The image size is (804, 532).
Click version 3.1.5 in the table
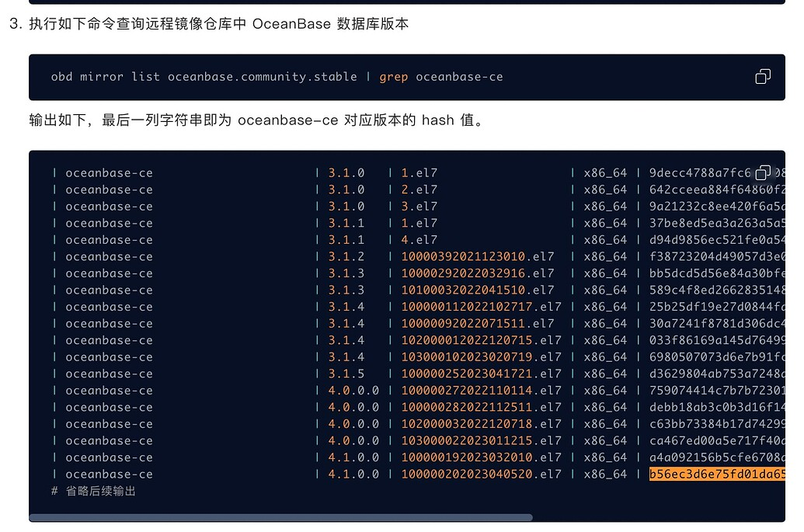pyautogui.click(x=346, y=374)
